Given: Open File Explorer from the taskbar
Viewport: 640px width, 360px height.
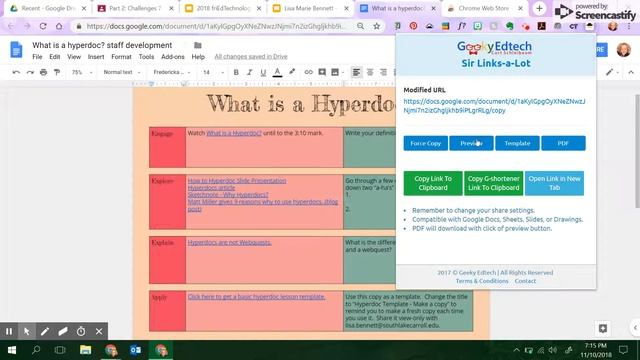Looking at the screenshot, I should pos(85,350).
